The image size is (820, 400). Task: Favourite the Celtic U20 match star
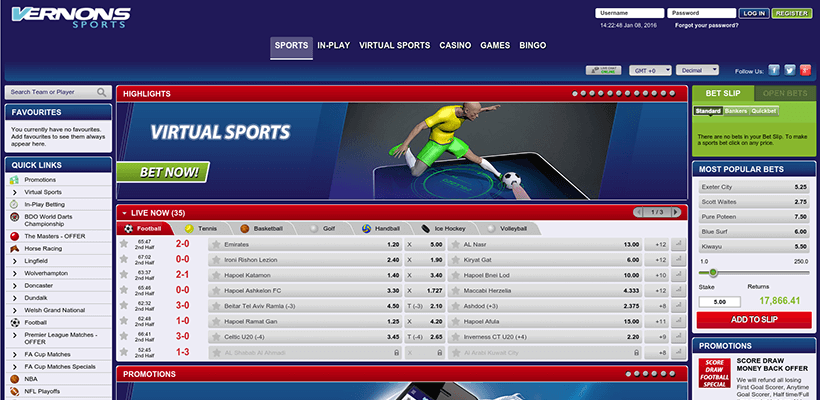point(124,336)
